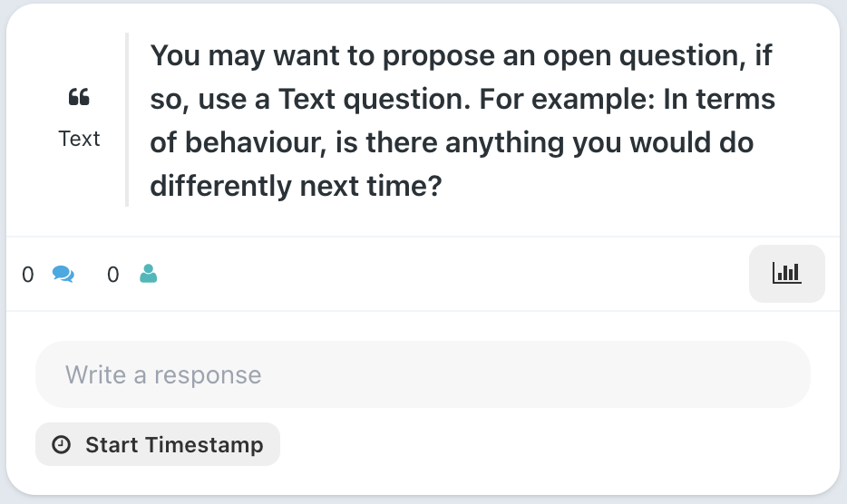Show response statistics chart button

pyautogui.click(x=786, y=274)
